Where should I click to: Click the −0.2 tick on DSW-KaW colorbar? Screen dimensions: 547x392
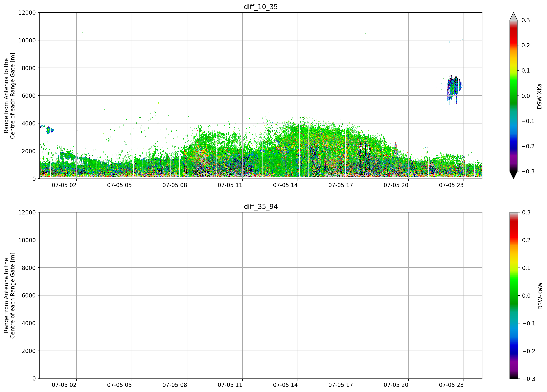[529, 351]
